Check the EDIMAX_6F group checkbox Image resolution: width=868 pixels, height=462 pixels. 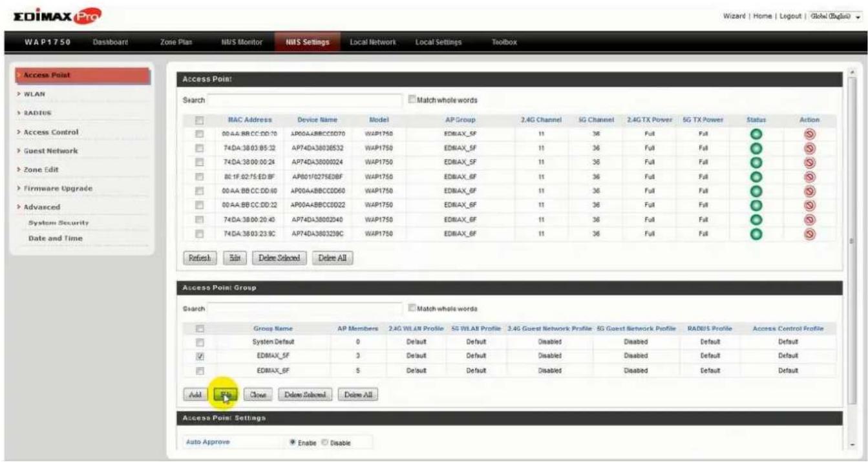[x=199, y=370]
